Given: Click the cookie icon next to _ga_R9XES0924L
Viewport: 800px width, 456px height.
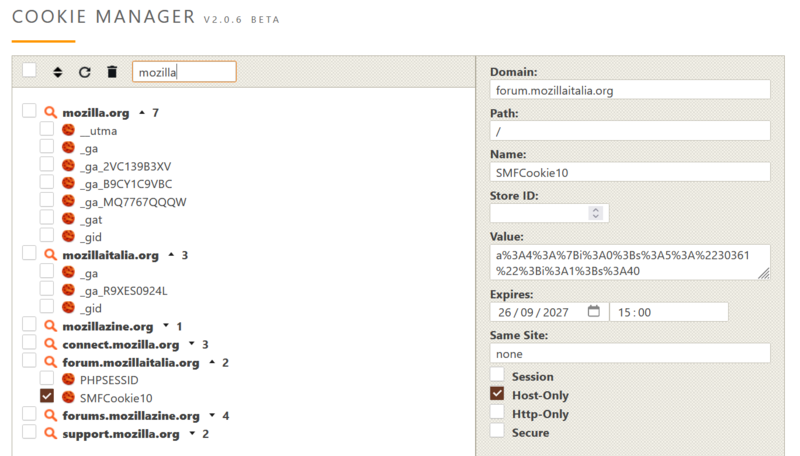Looking at the screenshot, I should (68, 290).
